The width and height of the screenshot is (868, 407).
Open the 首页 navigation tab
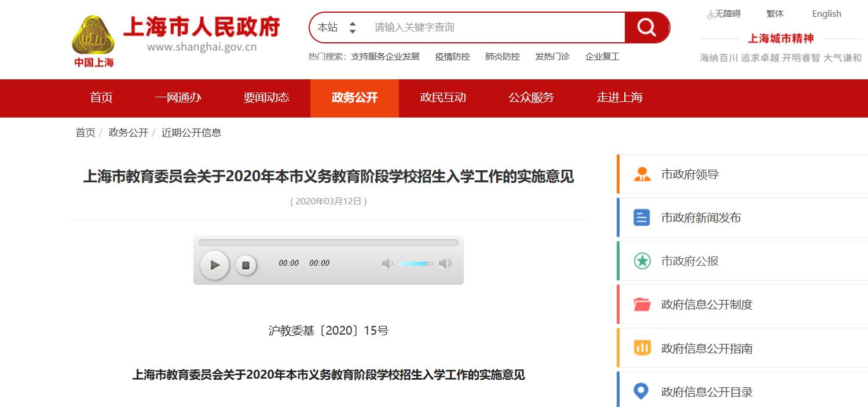[x=101, y=98]
